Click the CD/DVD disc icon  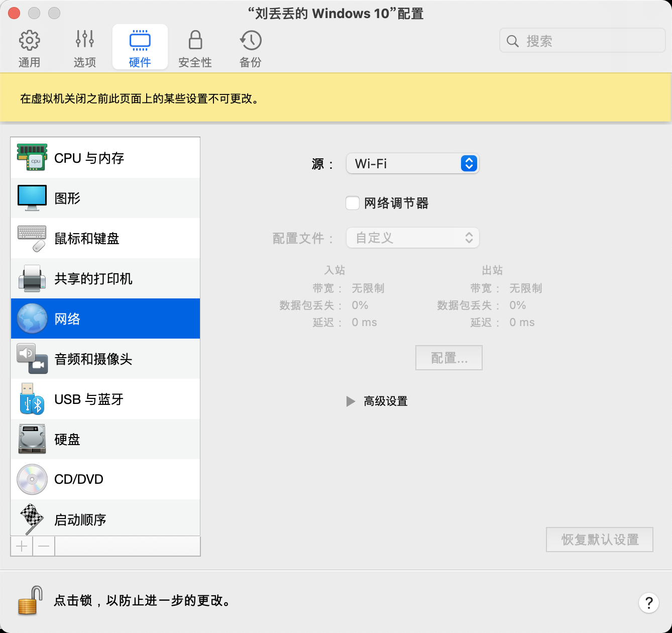coord(32,479)
